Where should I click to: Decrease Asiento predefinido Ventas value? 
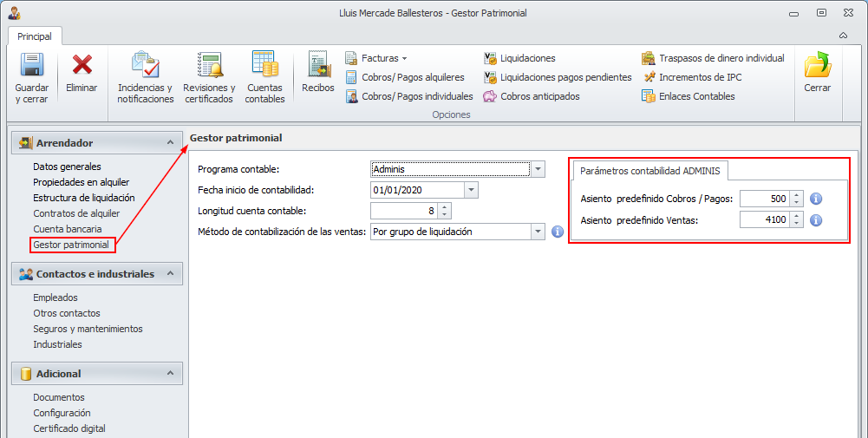[x=796, y=224]
